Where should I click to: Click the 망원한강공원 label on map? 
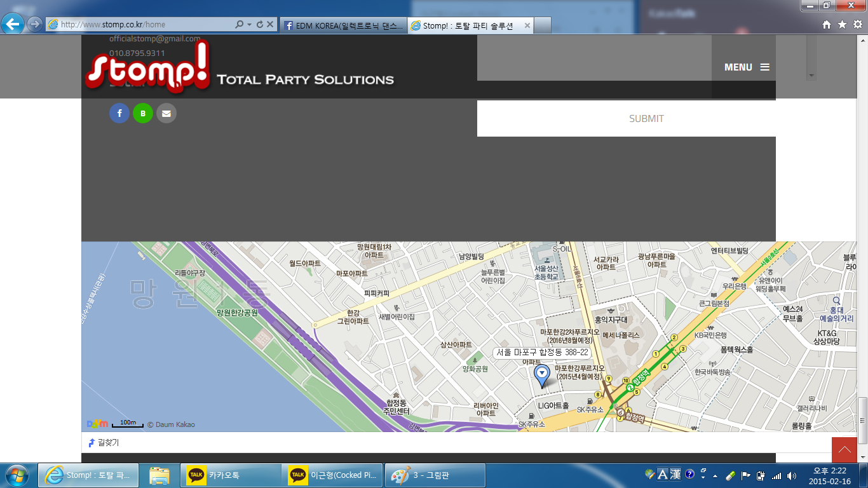[237, 313]
